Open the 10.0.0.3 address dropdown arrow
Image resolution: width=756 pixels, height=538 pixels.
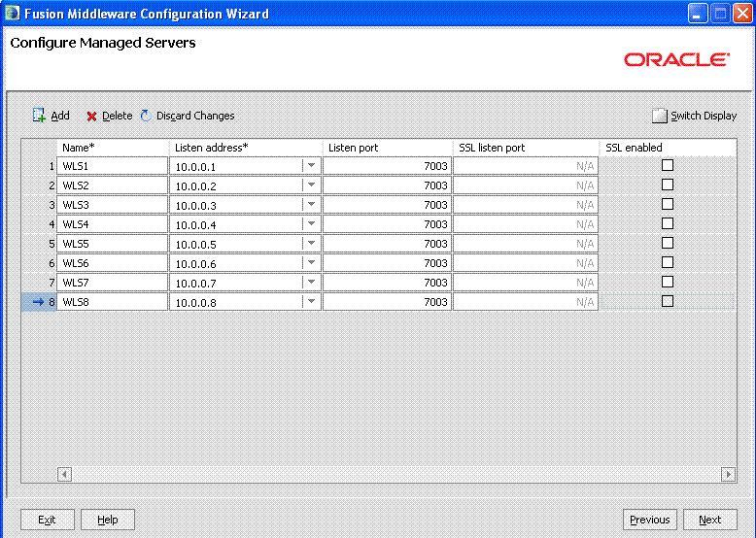tap(312, 205)
